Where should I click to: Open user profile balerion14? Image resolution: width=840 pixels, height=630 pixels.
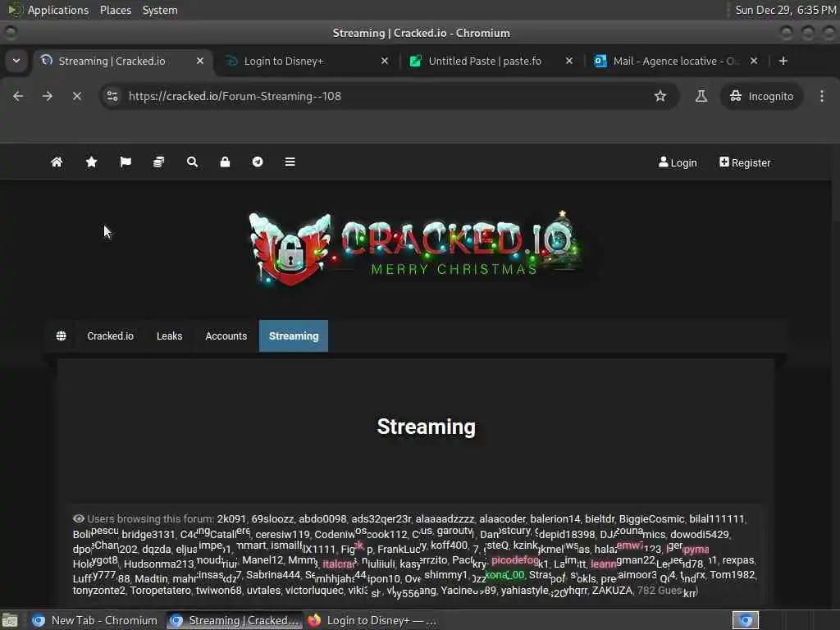pyautogui.click(x=555, y=519)
